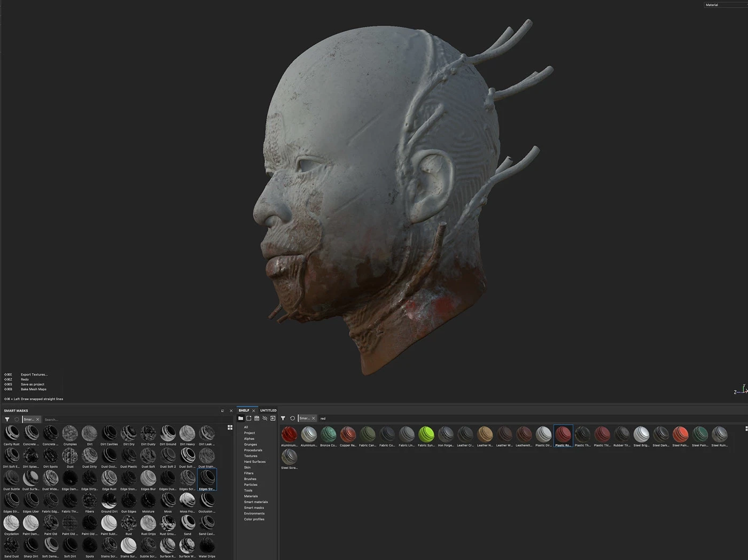Select Hard Surfaces category in shelf list
Viewport: 748px width, 560px height.
(254, 462)
